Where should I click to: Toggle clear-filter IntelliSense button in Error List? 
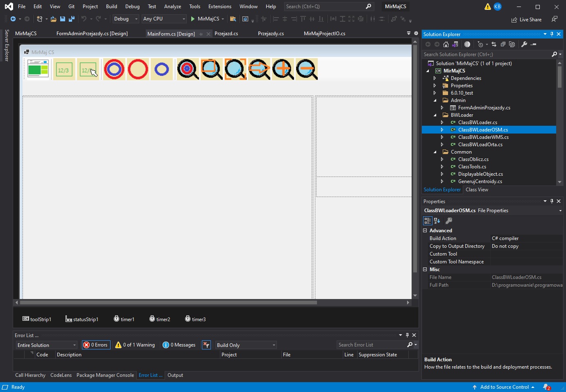(x=206, y=345)
